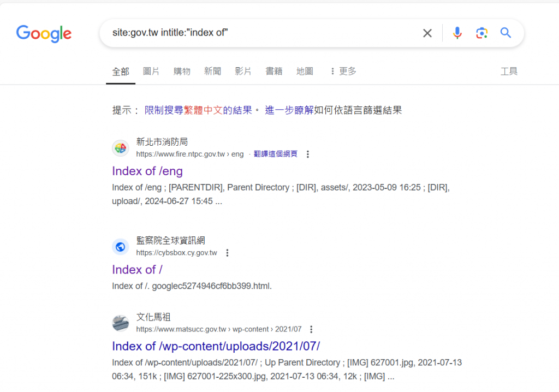Click the magnifying glass search button
This screenshot has height=392, width=559.
(x=506, y=33)
